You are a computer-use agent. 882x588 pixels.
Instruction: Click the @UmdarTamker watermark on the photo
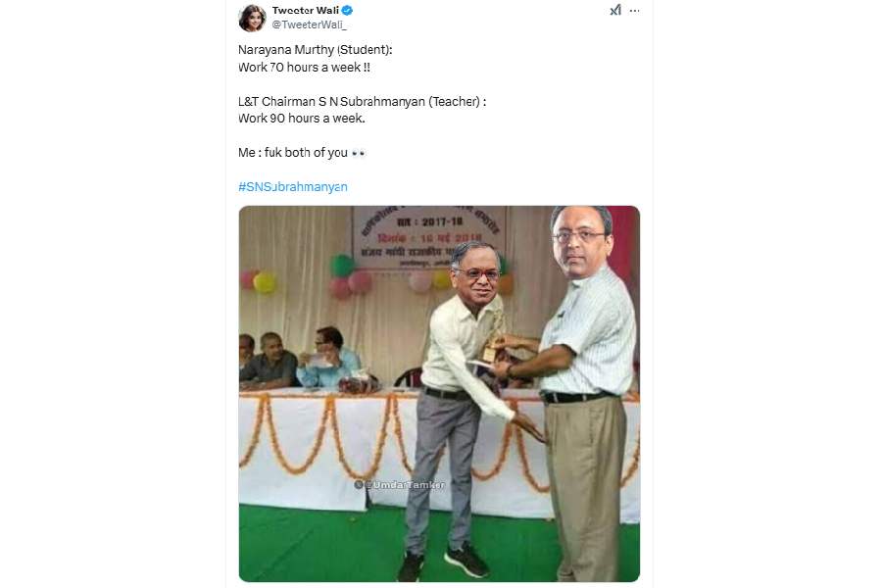pos(400,484)
